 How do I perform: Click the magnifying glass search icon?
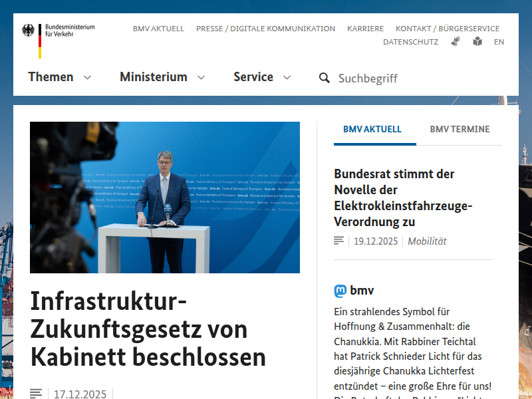325,78
